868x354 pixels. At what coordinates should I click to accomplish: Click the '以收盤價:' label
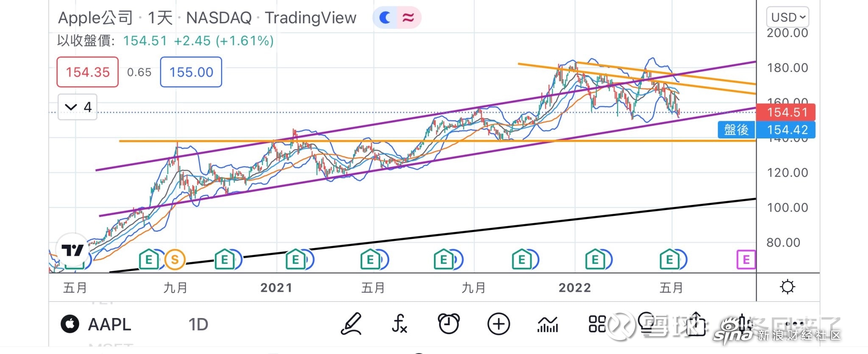(x=86, y=41)
